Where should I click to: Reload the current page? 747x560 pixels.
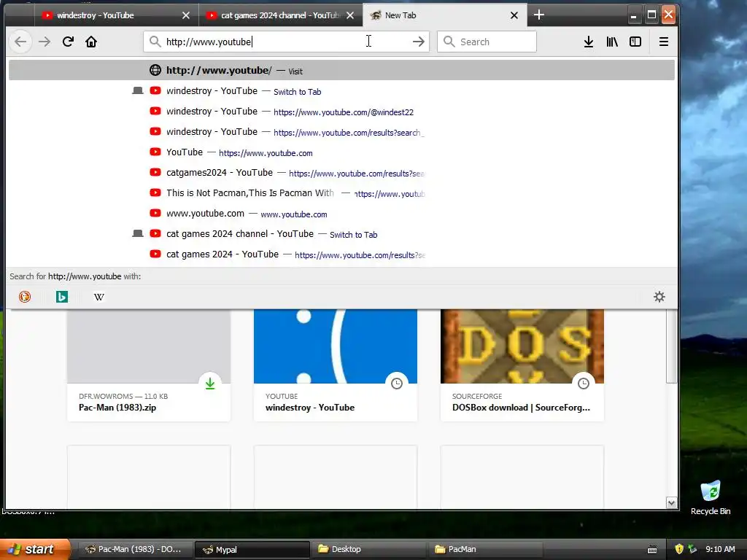click(68, 42)
